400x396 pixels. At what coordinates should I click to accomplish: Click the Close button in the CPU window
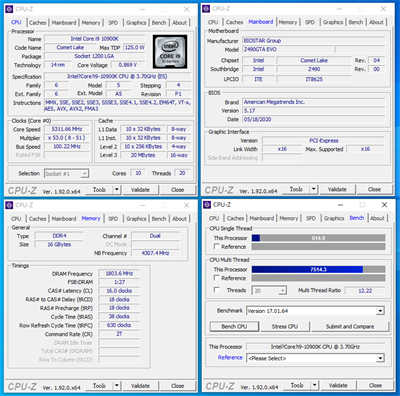(x=178, y=190)
